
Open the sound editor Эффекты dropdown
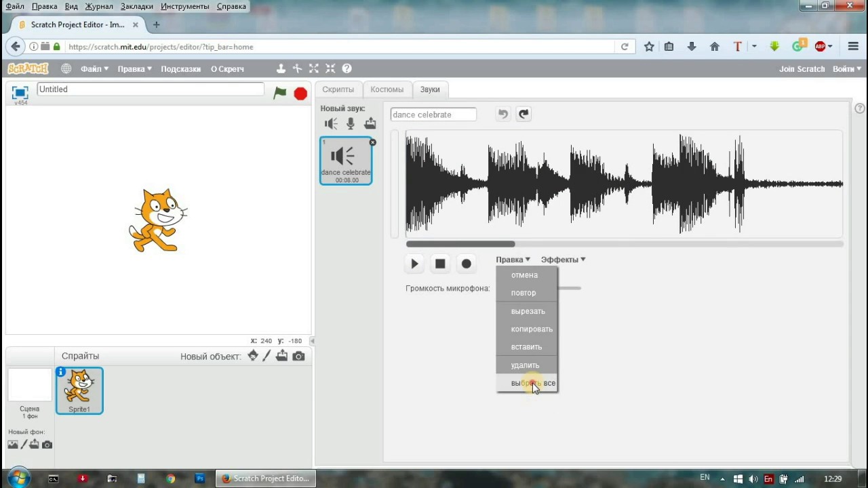pos(563,260)
